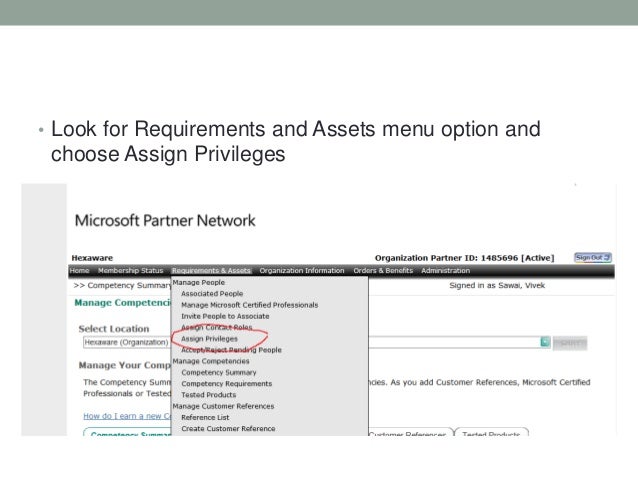Choose Invite People to Associate
638x479 pixels.
[x=225, y=316]
